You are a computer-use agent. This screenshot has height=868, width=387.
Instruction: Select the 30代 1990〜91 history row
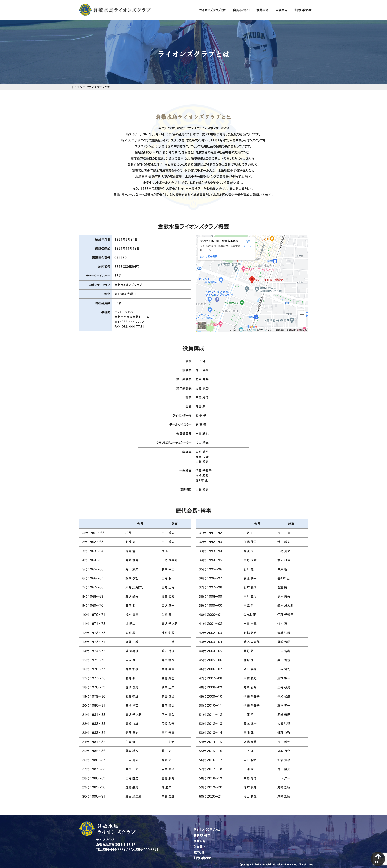point(135,796)
